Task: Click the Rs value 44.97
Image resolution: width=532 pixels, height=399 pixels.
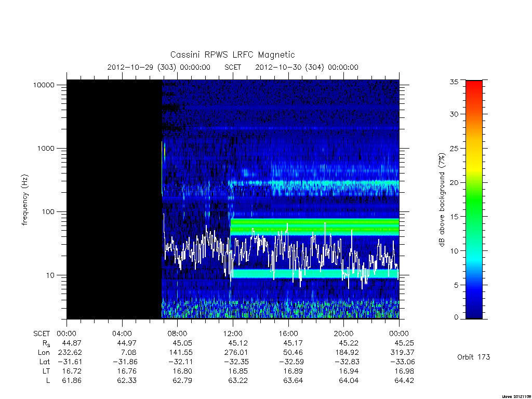Action: (127, 343)
